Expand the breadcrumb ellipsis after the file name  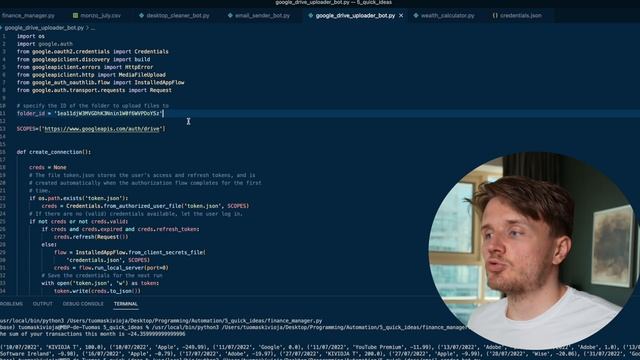pyautogui.click(x=93, y=28)
